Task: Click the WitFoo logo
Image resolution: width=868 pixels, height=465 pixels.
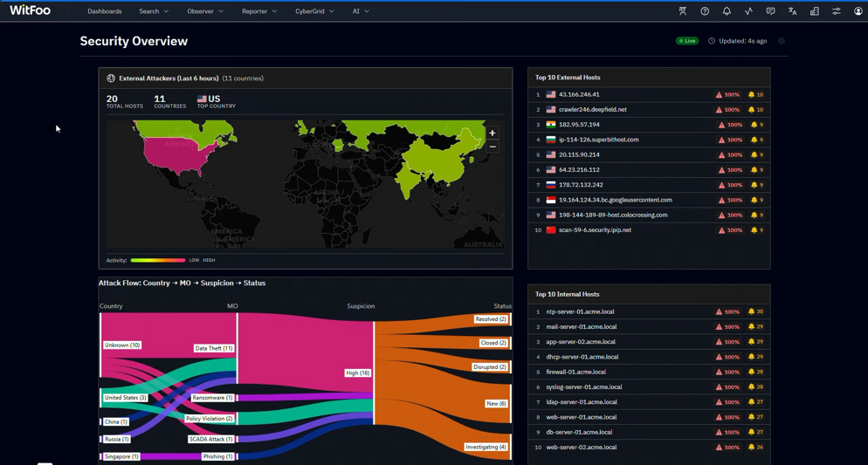Action: point(30,10)
